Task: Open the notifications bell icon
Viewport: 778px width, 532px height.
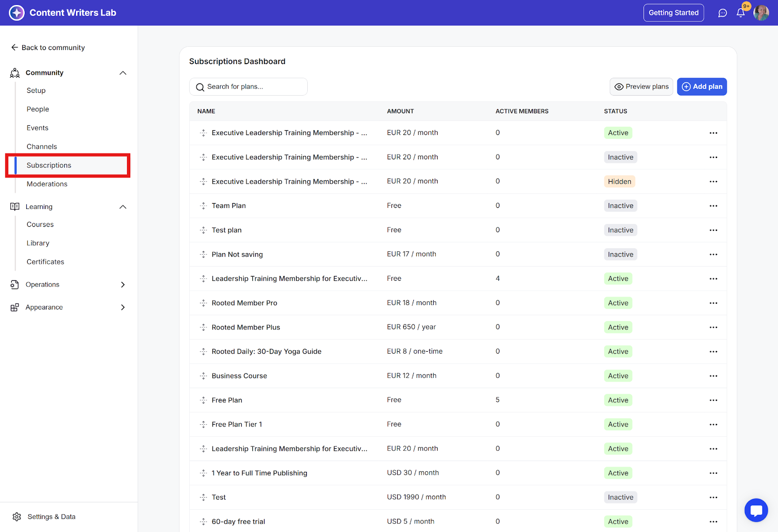Action: coord(741,13)
